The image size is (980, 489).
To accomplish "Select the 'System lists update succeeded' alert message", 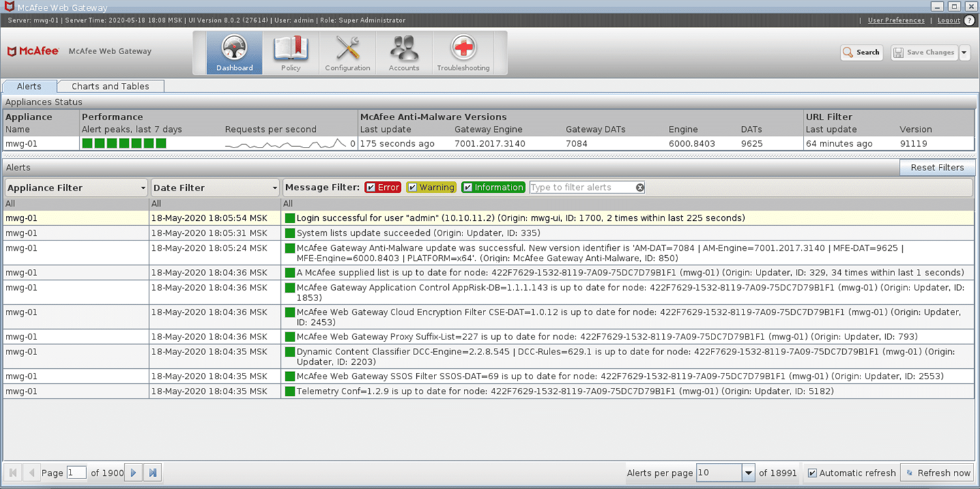I will tap(418, 233).
